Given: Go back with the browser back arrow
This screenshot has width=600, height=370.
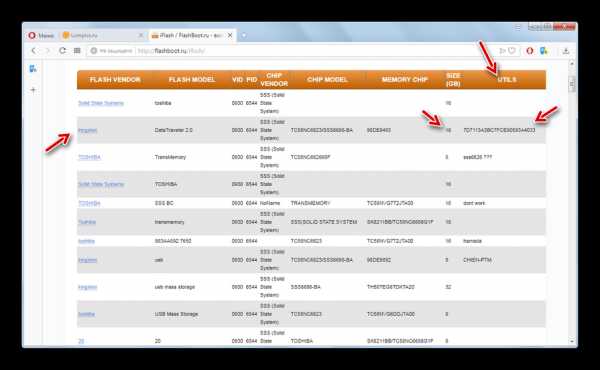Looking at the screenshot, I should (34, 51).
